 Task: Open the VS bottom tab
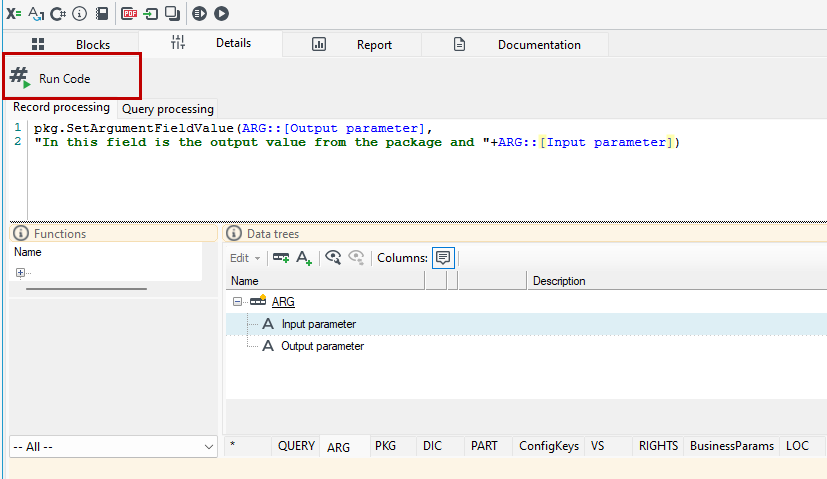click(609, 446)
